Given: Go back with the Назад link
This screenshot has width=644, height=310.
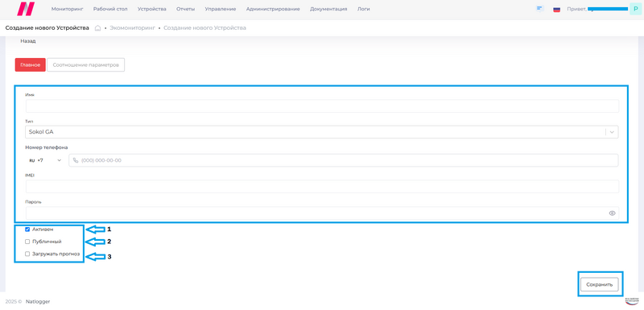Looking at the screenshot, I should (x=28, y=41).
